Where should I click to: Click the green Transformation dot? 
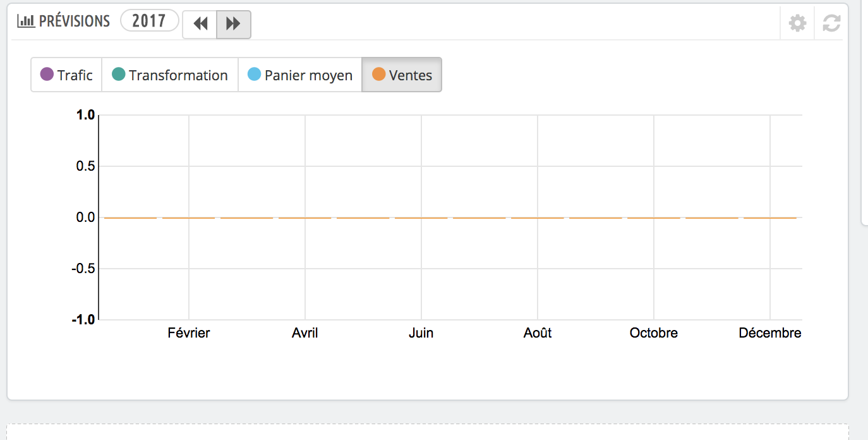click(119, 75)
